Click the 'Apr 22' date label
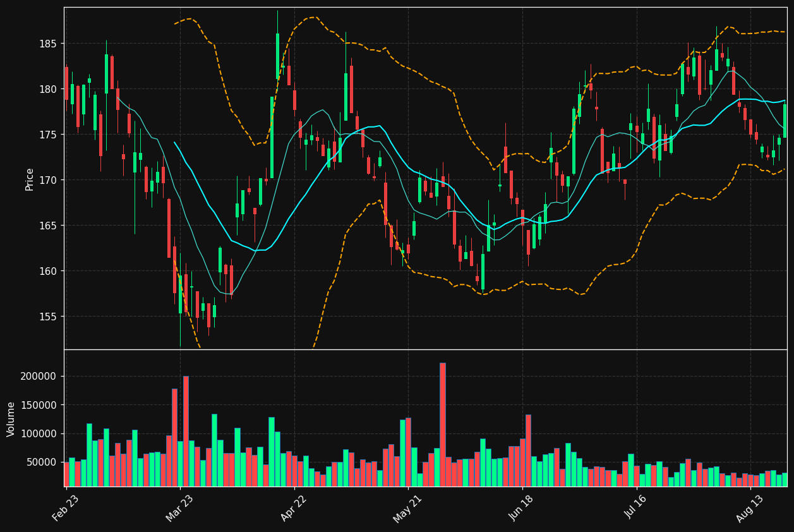Screen dimensions: 794x532 294,508
